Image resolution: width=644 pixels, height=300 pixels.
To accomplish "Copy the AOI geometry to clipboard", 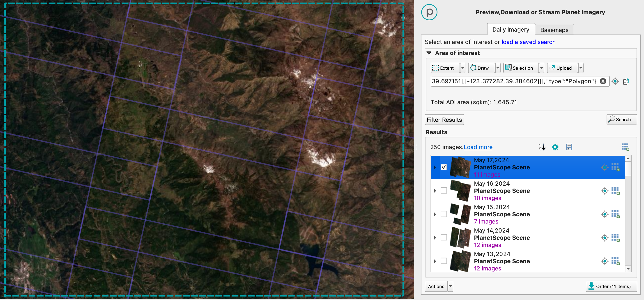I will (626, 81).
